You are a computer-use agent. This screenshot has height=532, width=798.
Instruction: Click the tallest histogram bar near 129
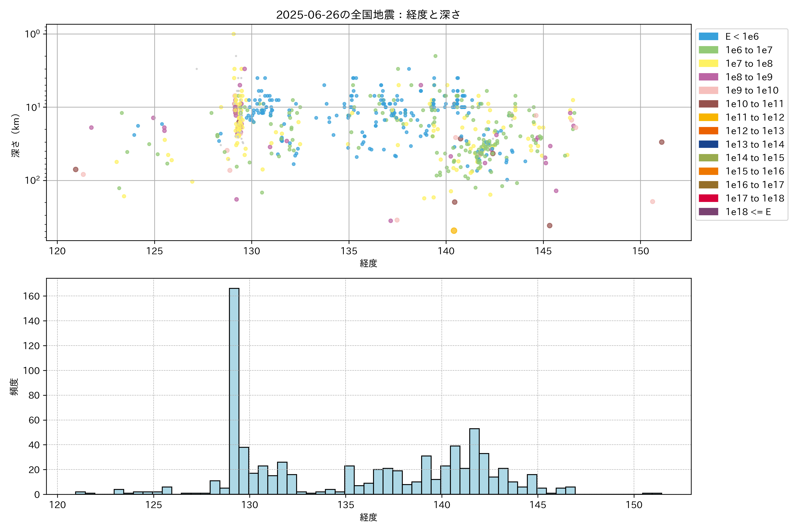[x=234, y=390]
